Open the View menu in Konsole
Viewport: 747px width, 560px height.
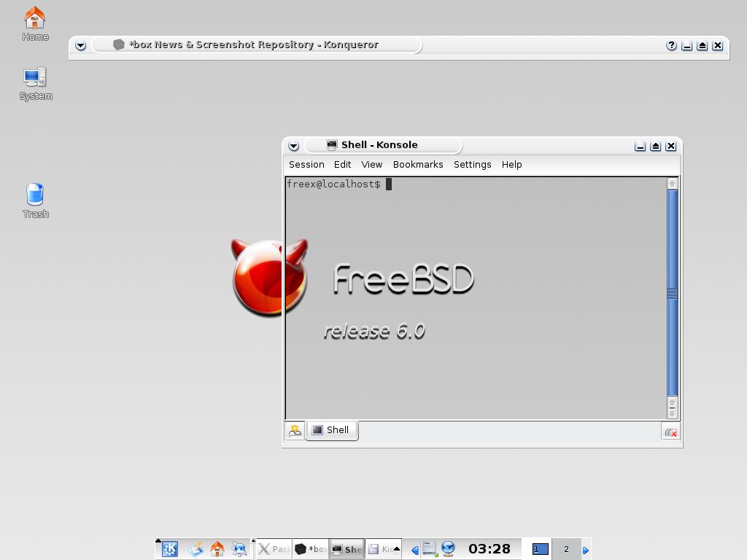tap(371, 164)
